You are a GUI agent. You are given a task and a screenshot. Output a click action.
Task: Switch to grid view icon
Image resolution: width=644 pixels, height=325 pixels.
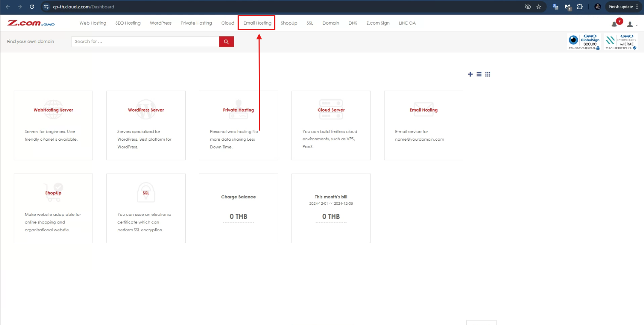tap(488, 74)
